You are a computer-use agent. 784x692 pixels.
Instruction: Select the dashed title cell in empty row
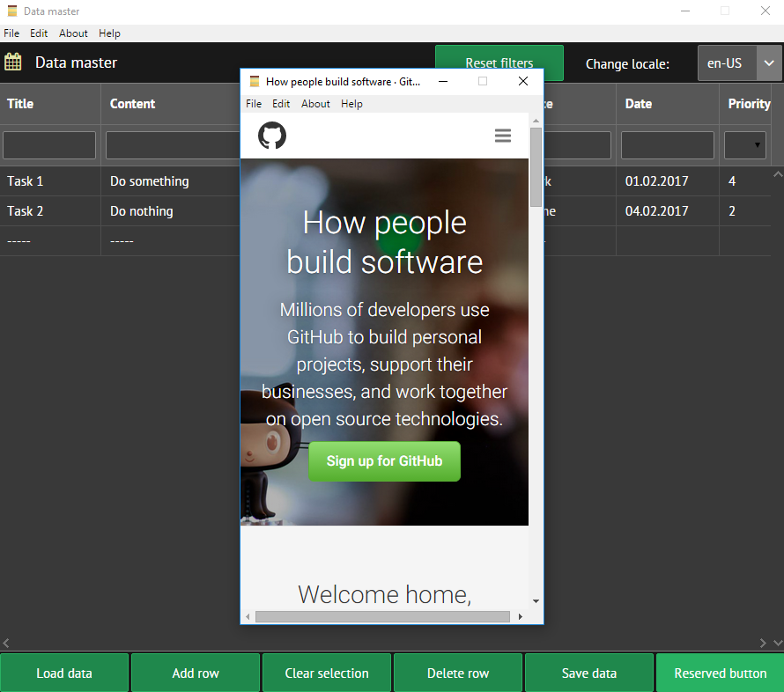pyautogui.click(x=50, y=241)
